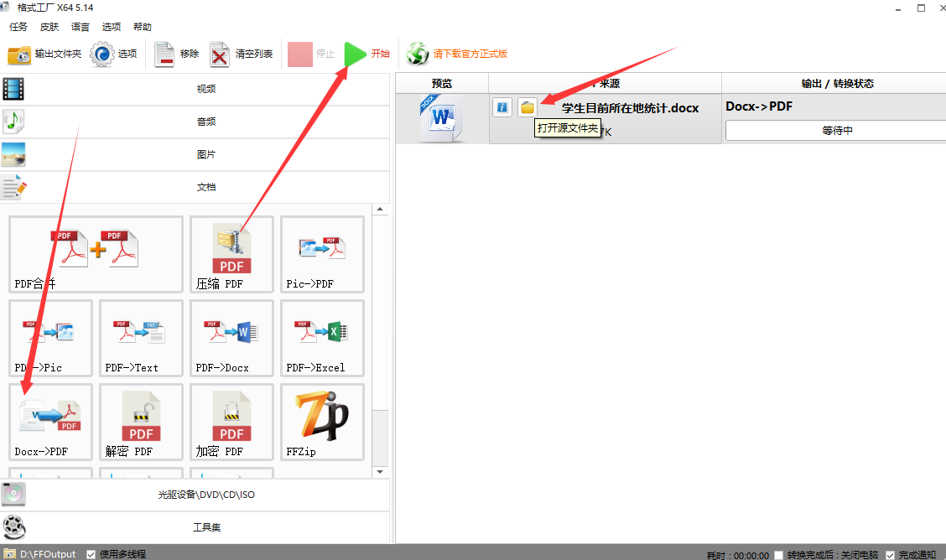Screen dimensions: 946x560
Task: Open the FFZip tool
Action: [322, 422]
